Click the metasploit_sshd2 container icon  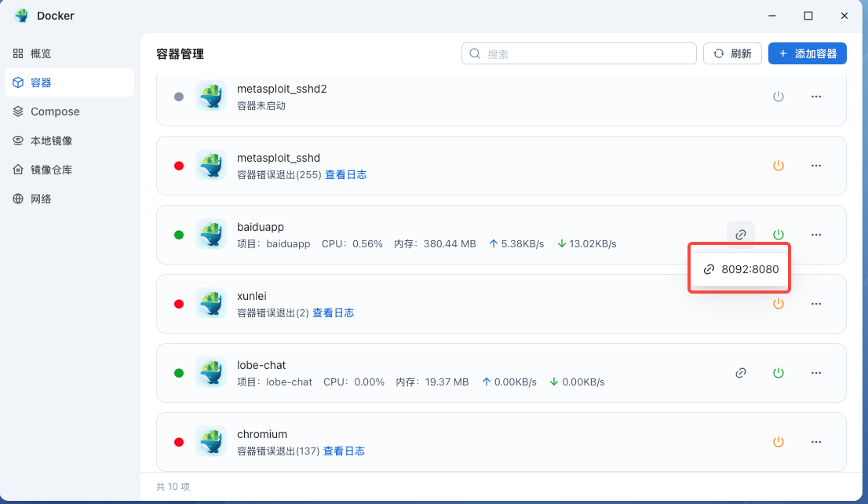pyautogui.click(x=211, y=96)
